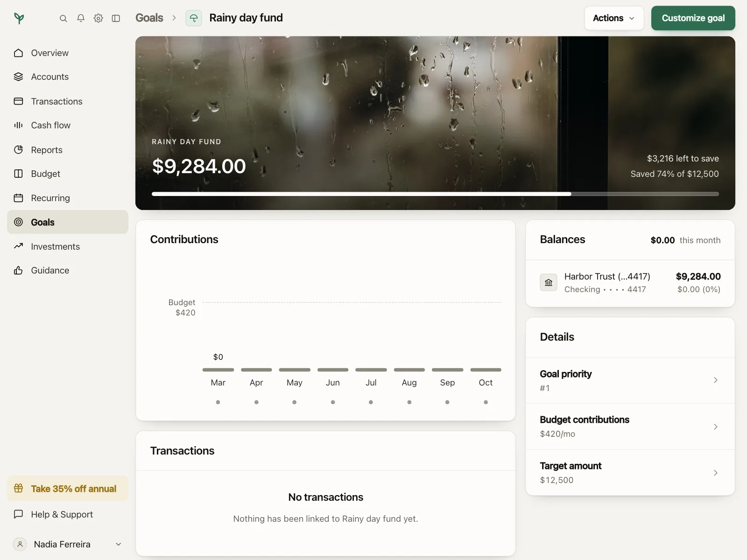747x560 pixels.
Task: Navigate to Cash flow
Action: 68,125
